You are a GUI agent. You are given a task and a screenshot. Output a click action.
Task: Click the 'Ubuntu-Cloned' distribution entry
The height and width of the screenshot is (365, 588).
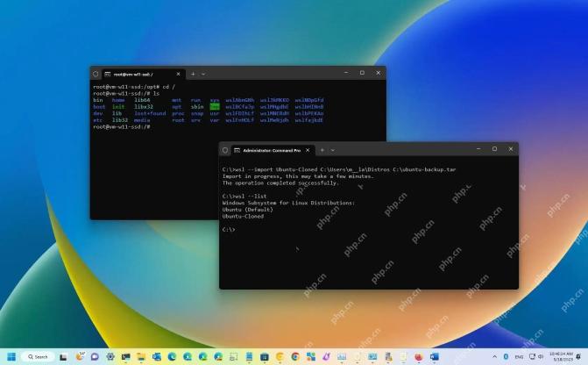point(243,217)
